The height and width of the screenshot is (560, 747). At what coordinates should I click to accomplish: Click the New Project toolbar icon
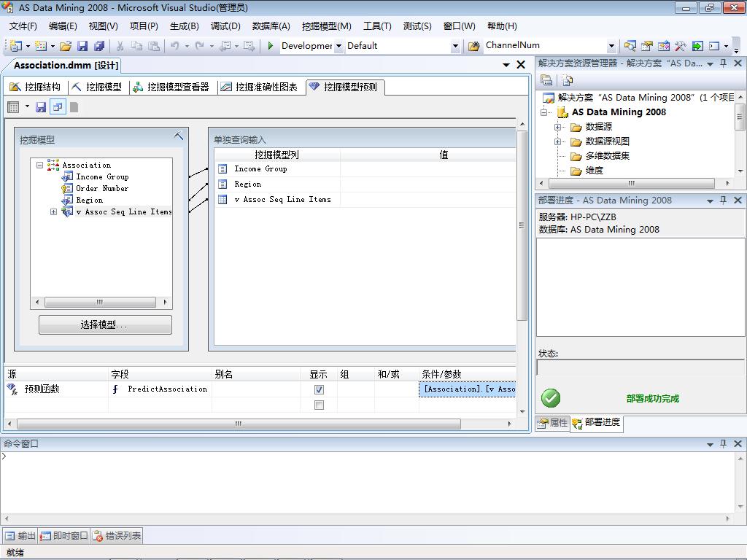[16, 46]
